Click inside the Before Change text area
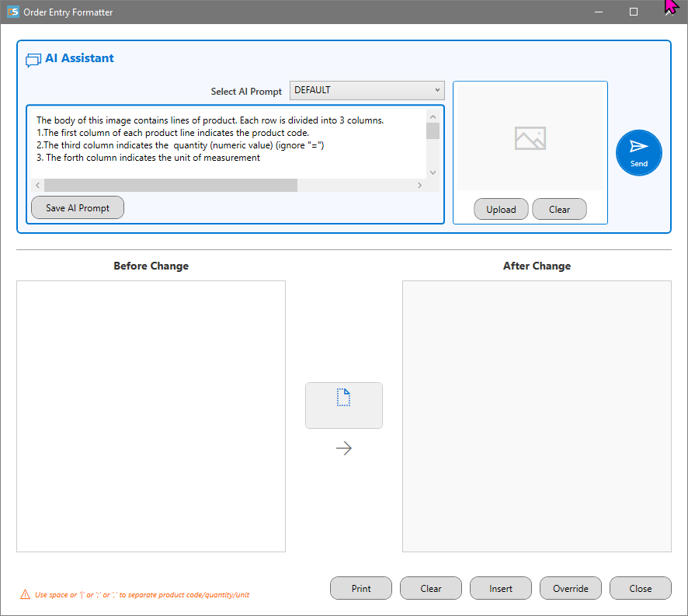 [151, 416]
